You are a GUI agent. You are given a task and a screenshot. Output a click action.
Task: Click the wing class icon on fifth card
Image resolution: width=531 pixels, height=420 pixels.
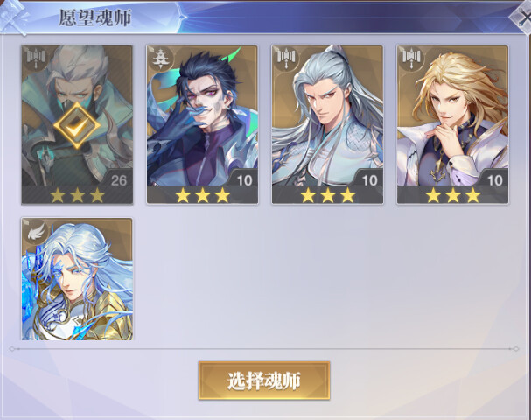36,231
